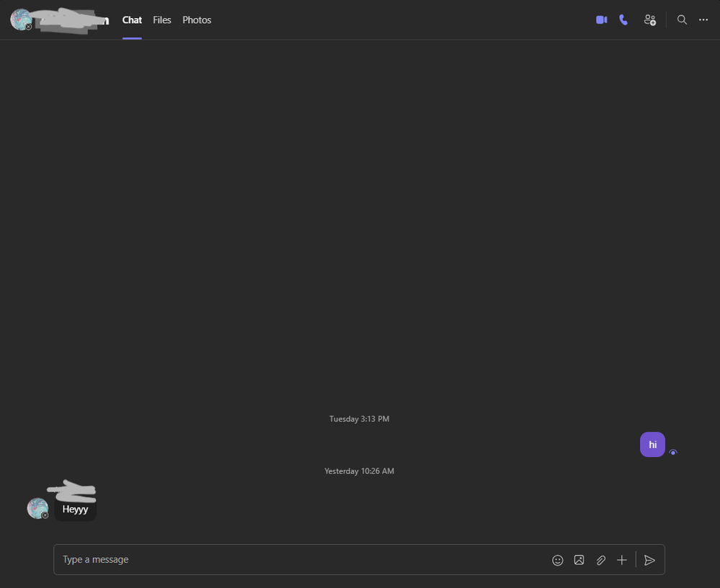Image resolution: width=720 pixels, height=588 pixels.
Task: Select the "Heyyy" message bubble
Action: [x=75, y=509]
